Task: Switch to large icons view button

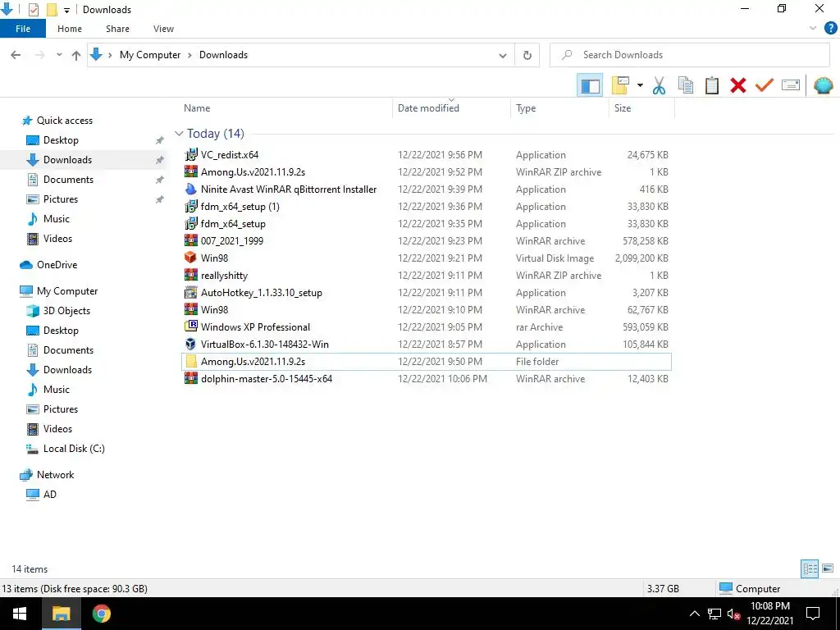Action: pyautogui.click(x=828, y=568)
